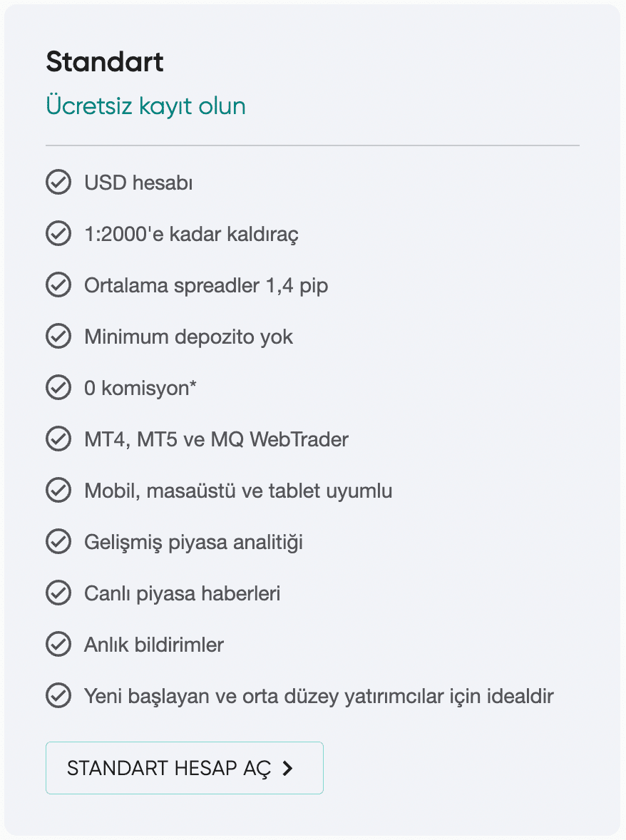Viewport: 626px width, 840px height.
Task: Click the check icon beside Ortalama spreadler
Action: pyautogui.click(x=58, y=285)
